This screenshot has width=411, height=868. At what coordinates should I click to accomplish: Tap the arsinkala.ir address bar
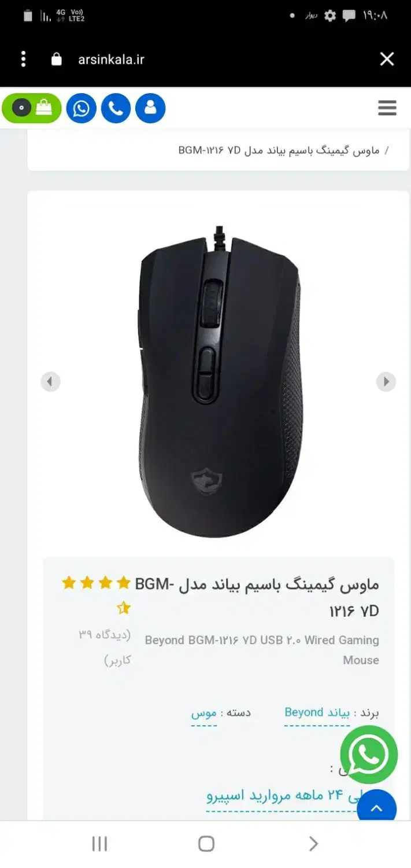point(111,59)
